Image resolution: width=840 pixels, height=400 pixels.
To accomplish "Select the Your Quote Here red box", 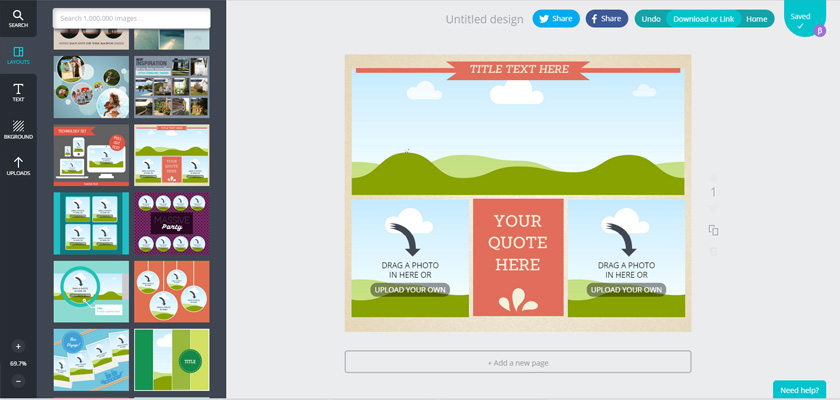I will (x=518, y=257).
